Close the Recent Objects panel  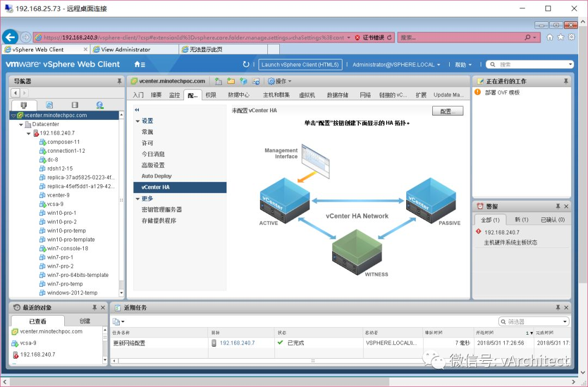(x=103, y=307)
